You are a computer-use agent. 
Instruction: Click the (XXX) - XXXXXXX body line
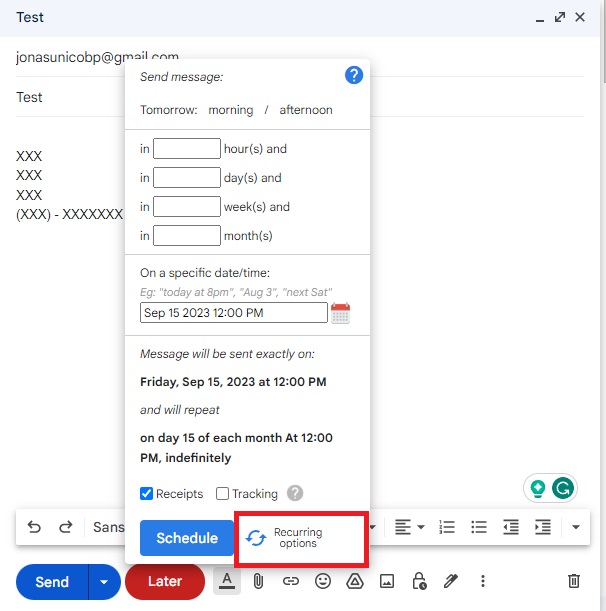[x=69, y=214]
